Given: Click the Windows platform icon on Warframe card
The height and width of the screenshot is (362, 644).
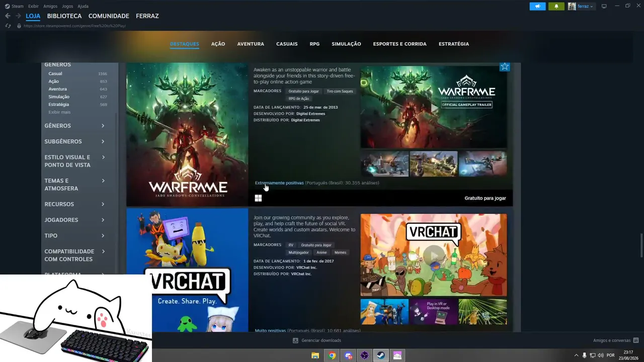Looking at the screenshot, I should pos(258,198).
